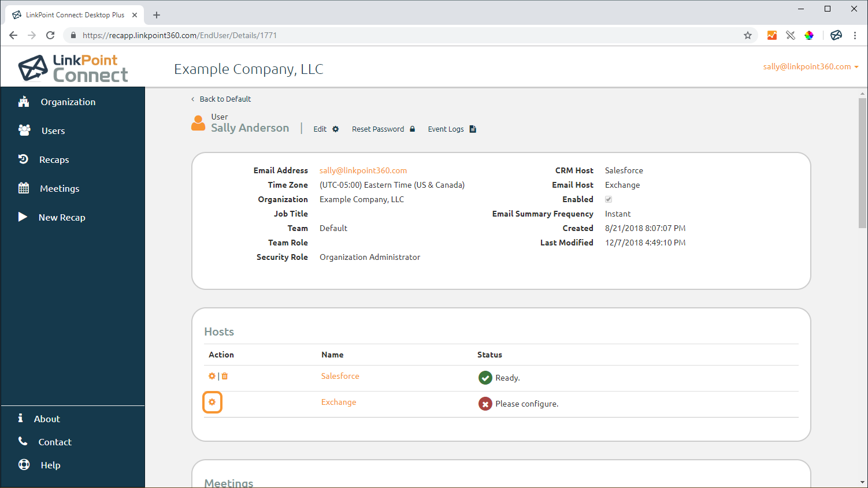Screen dimensions: 868x488
Task: Toggle the Enabled checkbox
Action: coord(609,199)
